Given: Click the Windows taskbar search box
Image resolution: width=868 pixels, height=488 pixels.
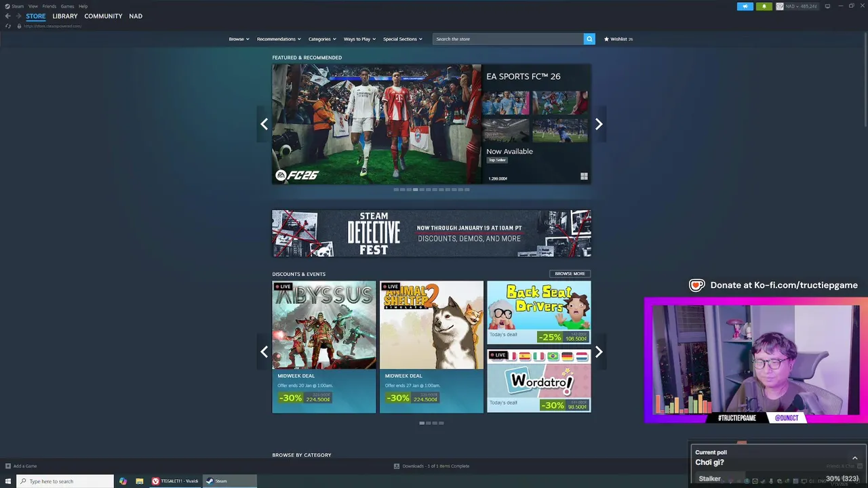Looking at the screenshot, I should click(x=65, y=481).
